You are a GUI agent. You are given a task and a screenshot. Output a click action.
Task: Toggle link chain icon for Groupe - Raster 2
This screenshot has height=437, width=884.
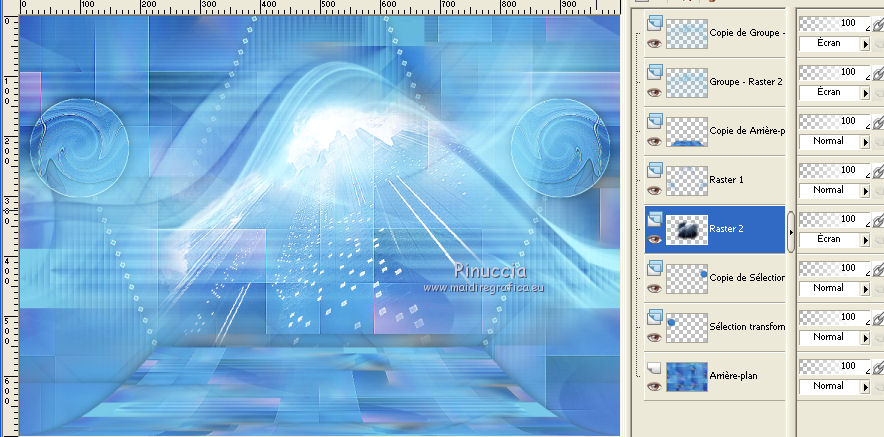click(x=878, y=73)
